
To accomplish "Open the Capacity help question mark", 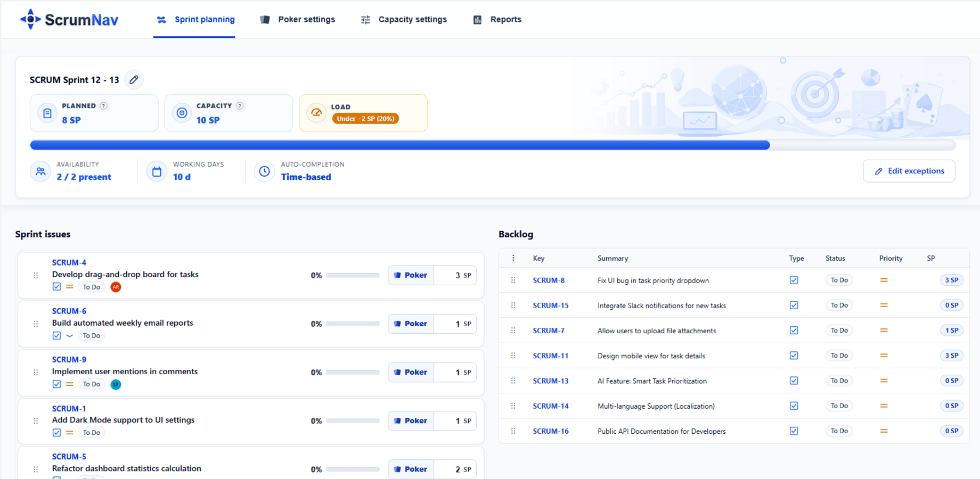I will click(240, 106).
